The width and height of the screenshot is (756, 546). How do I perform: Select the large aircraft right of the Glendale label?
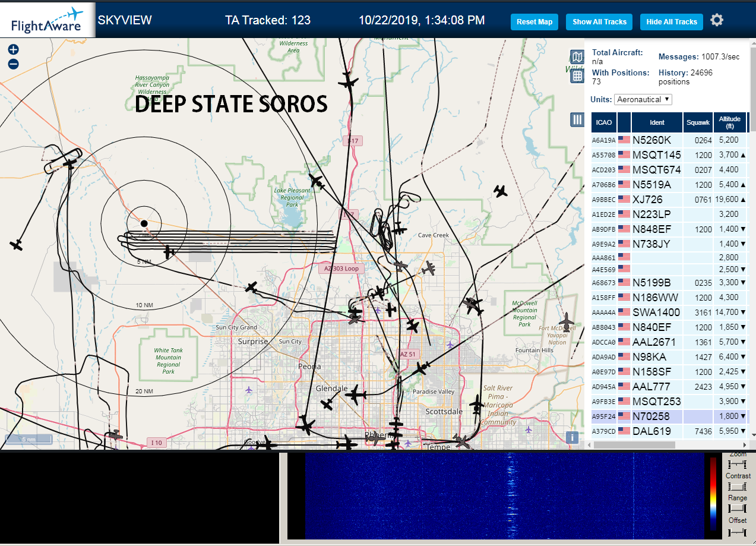[x=356, y=394]
